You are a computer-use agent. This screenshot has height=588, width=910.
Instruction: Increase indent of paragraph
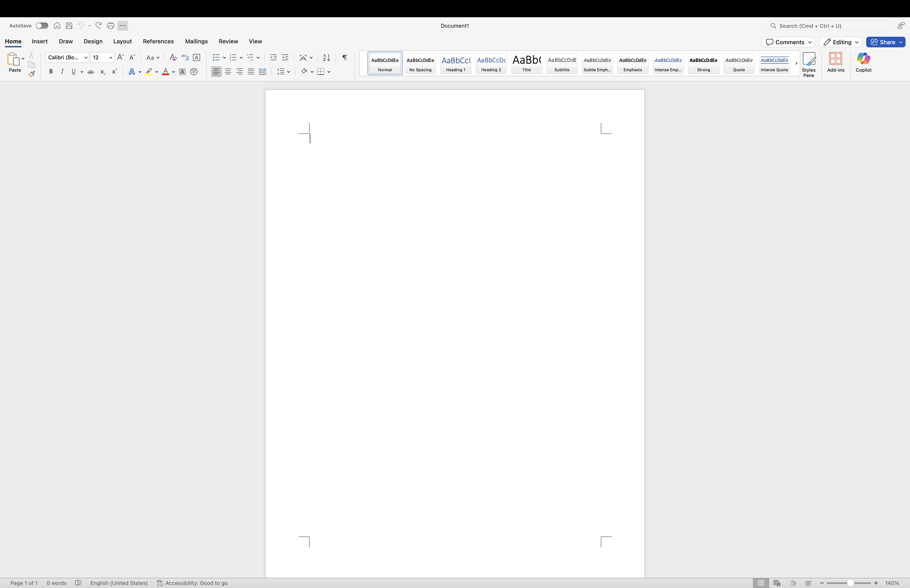coord(285,58)
